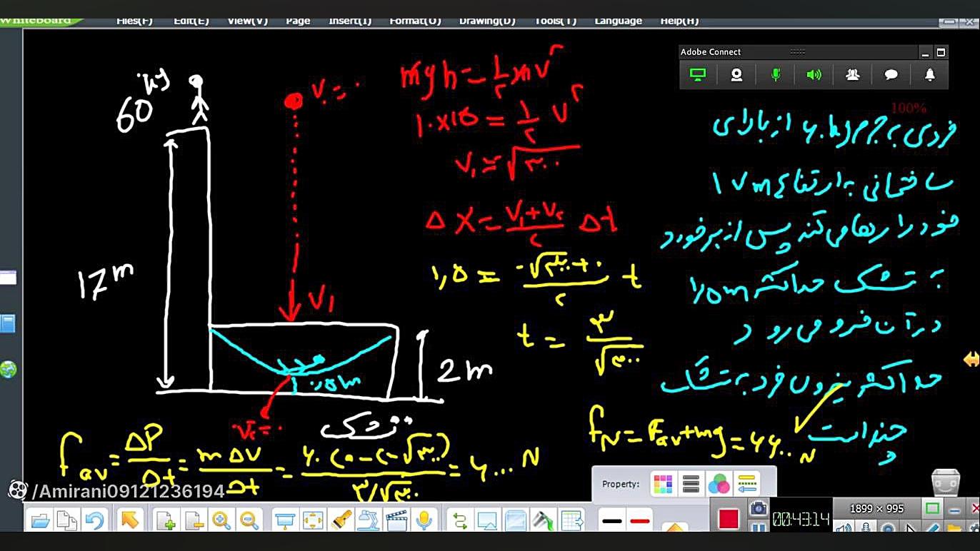Screen dimensions: 980x551
Task: Open the Edit(E) menu
Action: pos(191,21)
